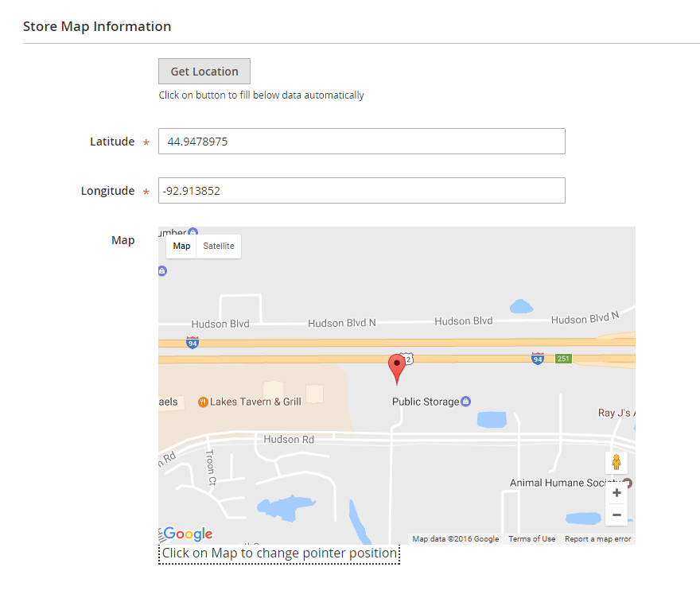Focus the Longitude input field
The height and width of the screenshot is (602, 700).
[361, 191]
